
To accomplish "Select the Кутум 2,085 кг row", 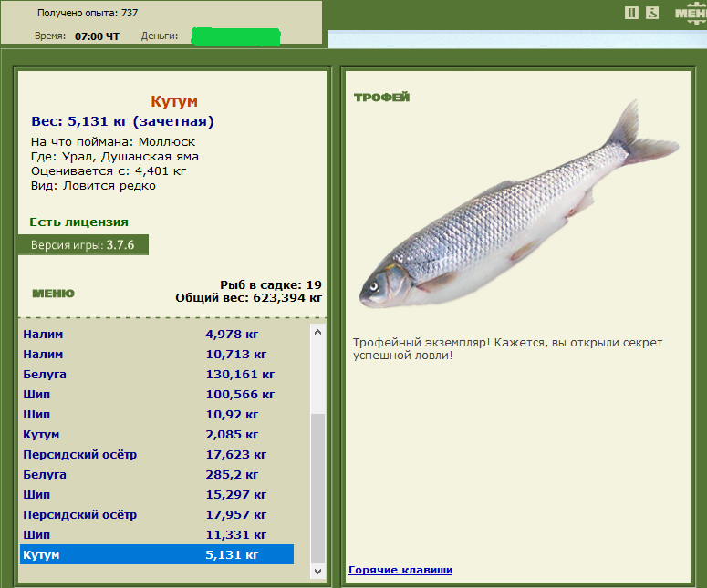I will (157, 434).
